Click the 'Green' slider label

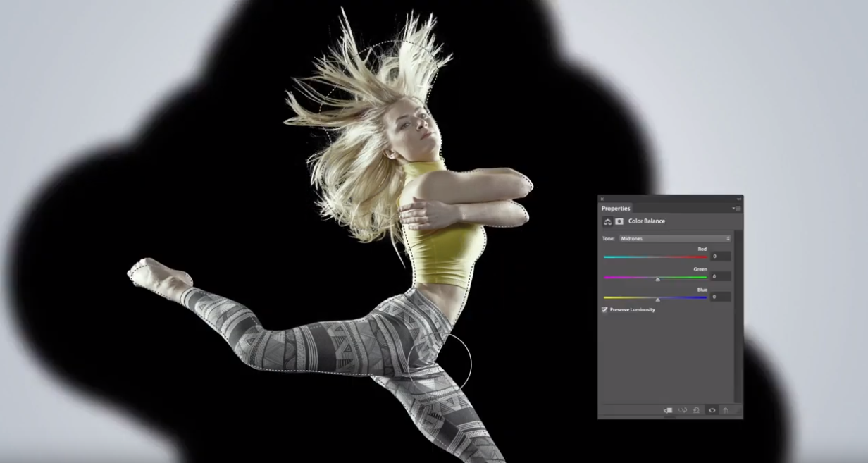coord(700,269)
